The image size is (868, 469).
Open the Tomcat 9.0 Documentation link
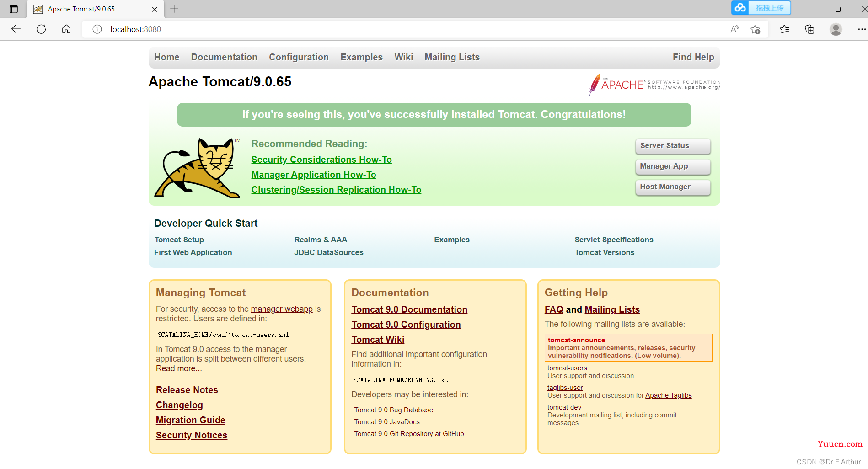[x=409, y=309]
